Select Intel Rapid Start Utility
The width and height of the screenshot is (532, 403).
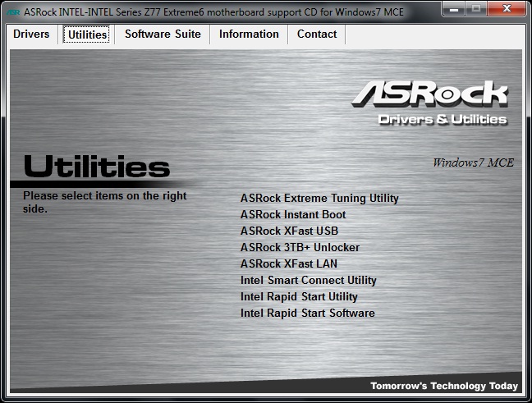click(299, 296)
